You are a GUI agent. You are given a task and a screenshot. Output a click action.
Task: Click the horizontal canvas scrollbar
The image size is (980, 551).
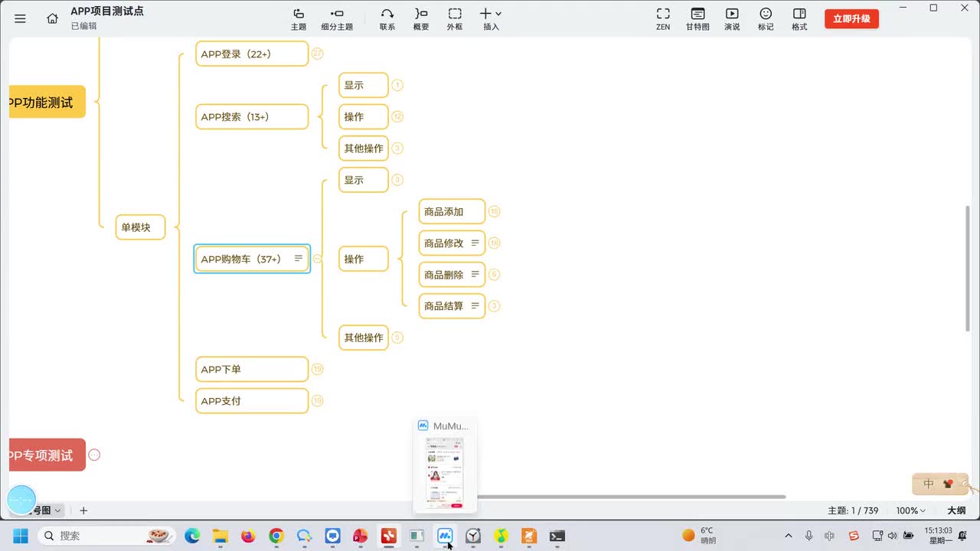click(x=631, y=497)
